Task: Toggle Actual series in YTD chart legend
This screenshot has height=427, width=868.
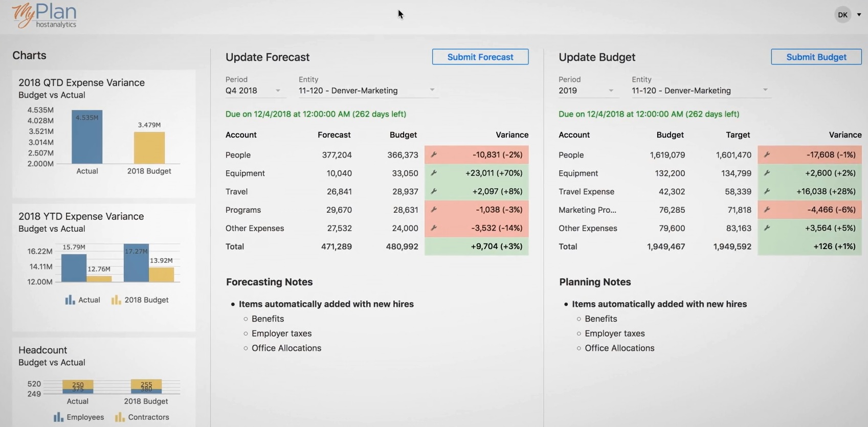Action: [83, 300]
